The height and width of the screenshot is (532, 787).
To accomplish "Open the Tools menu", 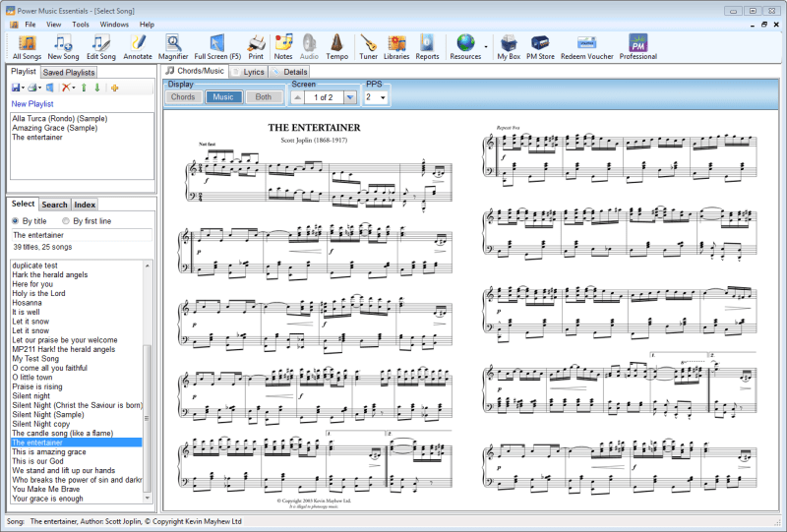I will (x=80, y=24).
